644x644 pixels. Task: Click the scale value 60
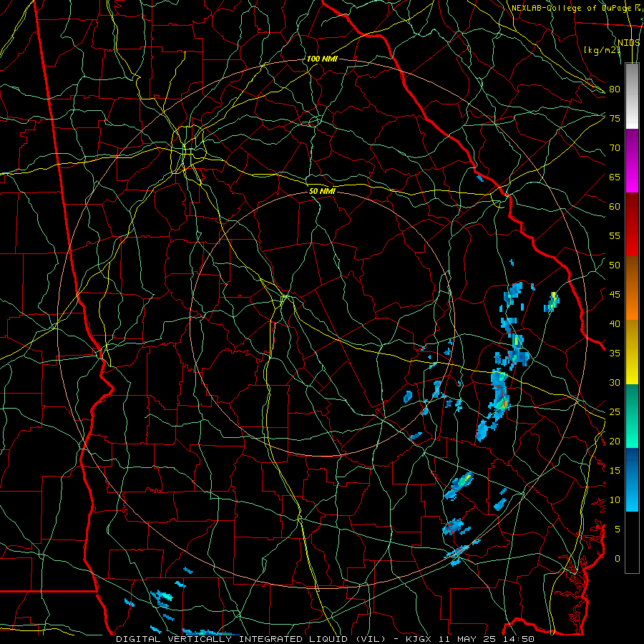tap(615, 207)
